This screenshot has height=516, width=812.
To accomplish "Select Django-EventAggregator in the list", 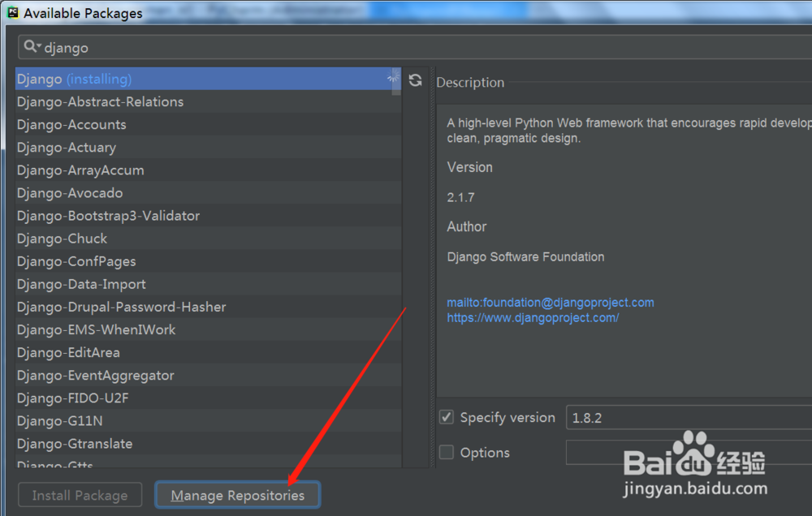I will (x=208, y=375).
